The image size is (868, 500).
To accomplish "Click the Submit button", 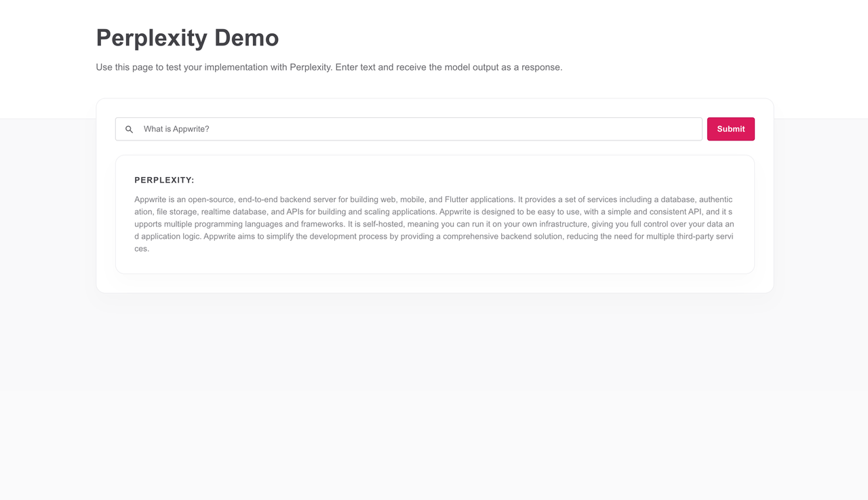I will tap(731, 129).
